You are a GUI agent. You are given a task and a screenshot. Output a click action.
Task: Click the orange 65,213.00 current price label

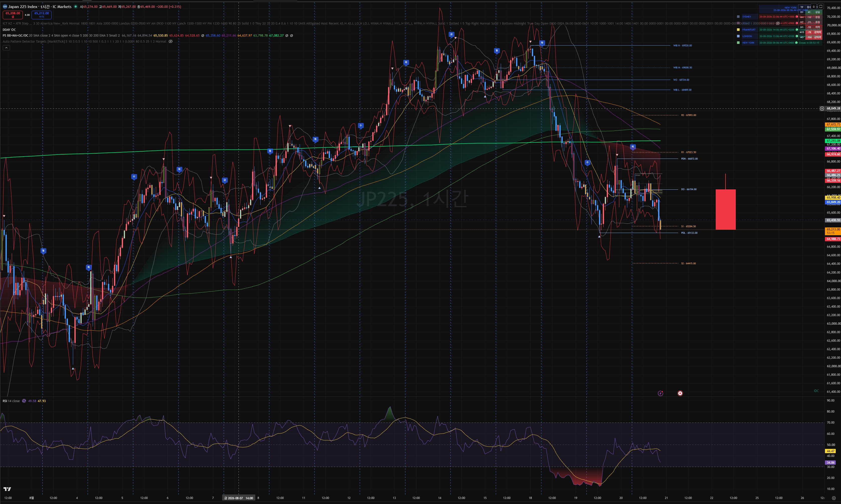tap(833, 231)
